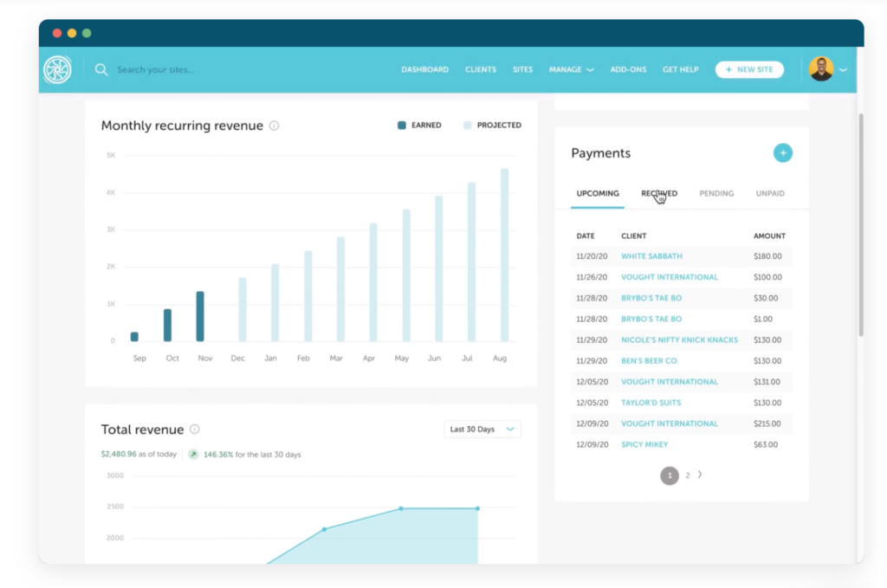
Task: Click the Flywheel logo icon
Action: point(58,69)
